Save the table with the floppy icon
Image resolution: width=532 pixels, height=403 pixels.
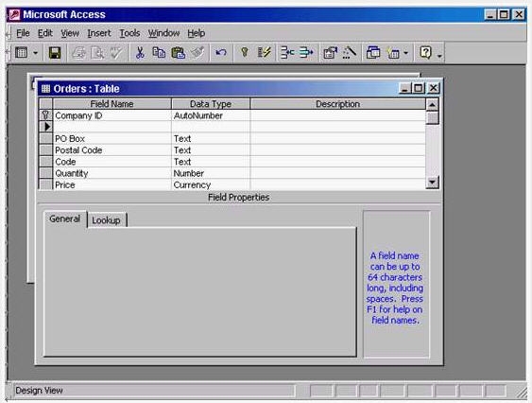[55, 53]
